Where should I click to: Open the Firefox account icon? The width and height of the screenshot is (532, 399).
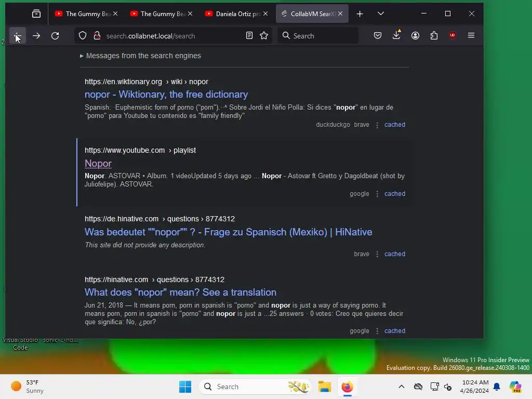pos(415,36)
